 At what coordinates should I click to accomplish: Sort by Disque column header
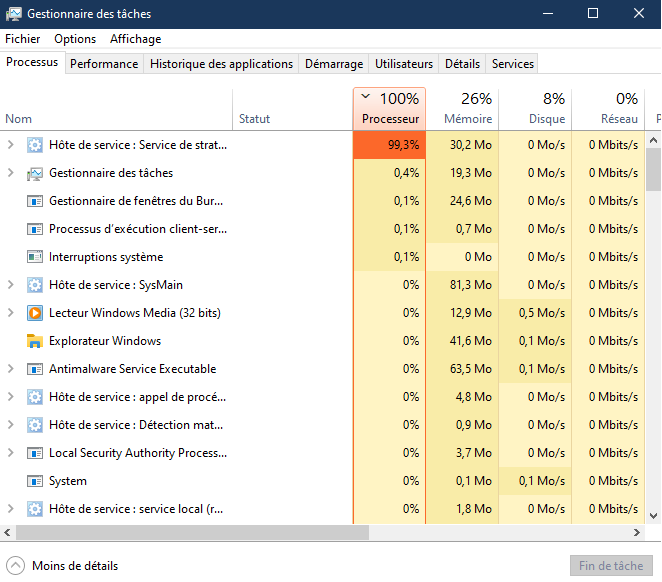click(x=535, y=109)
